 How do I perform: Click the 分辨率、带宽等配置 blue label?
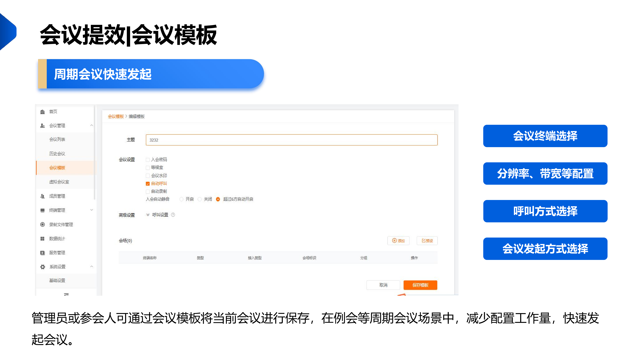click(545, 174)
